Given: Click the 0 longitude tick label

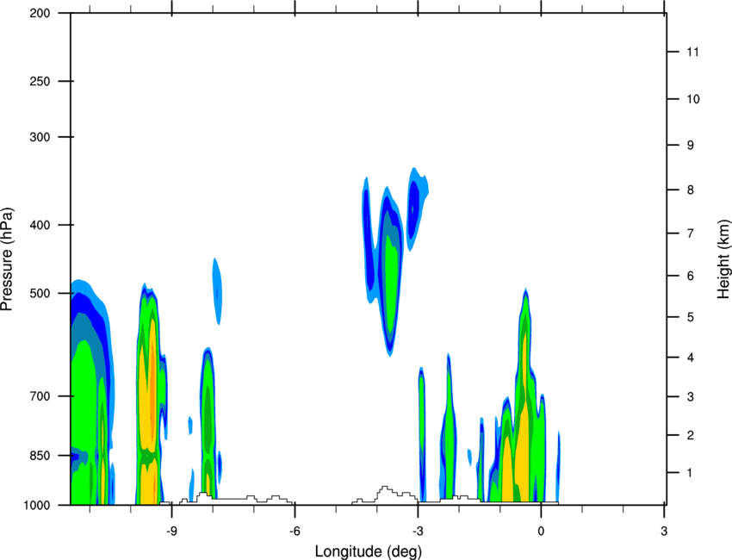Looking at the screenshot, I should 541,532.
